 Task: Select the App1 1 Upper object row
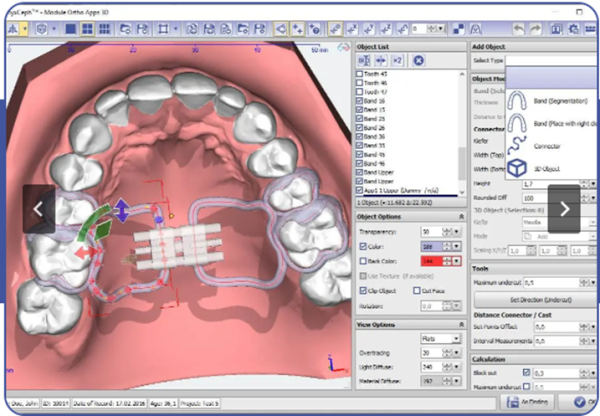pyautogui.click(x=406, y=190)
